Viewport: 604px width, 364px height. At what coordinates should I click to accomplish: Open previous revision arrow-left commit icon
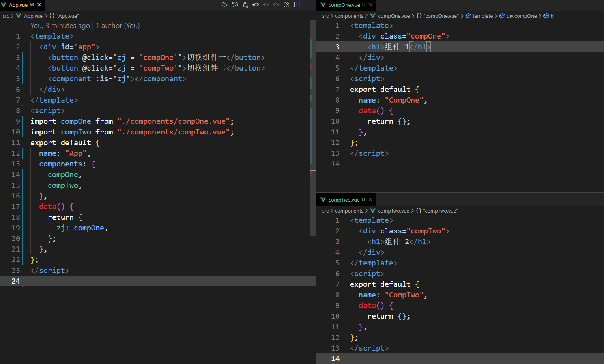256,5
